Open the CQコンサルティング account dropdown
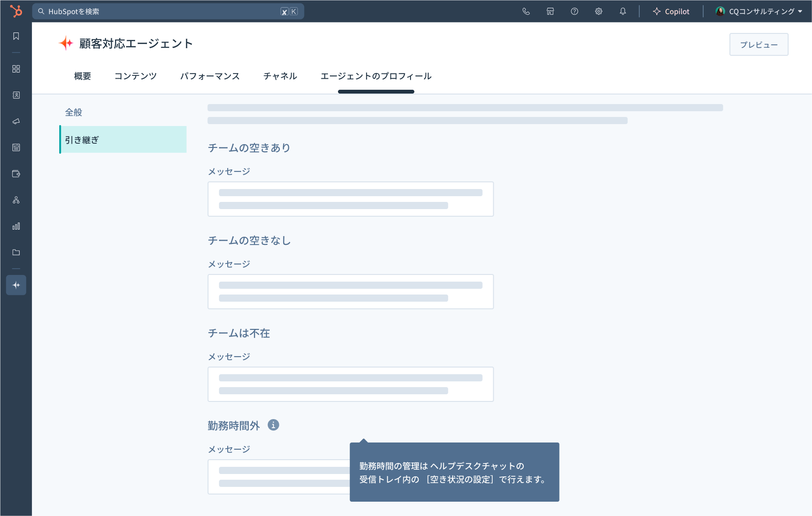Screen dimensions: 812x516 point(759,11)
